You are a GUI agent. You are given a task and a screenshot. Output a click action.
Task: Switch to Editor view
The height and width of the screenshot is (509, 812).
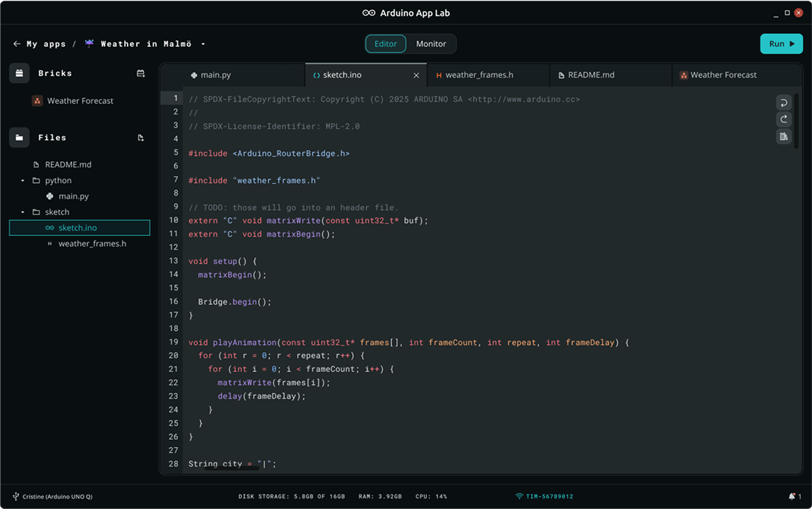tap(385, 44)
